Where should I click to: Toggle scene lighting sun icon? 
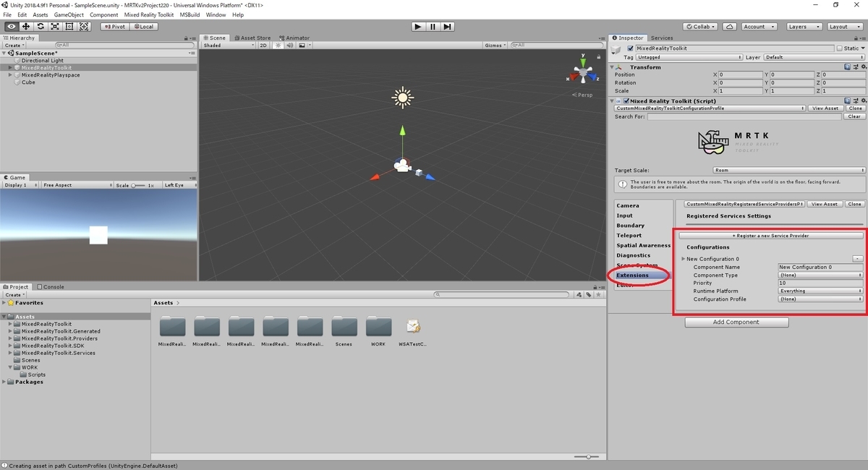click(277, 46)
